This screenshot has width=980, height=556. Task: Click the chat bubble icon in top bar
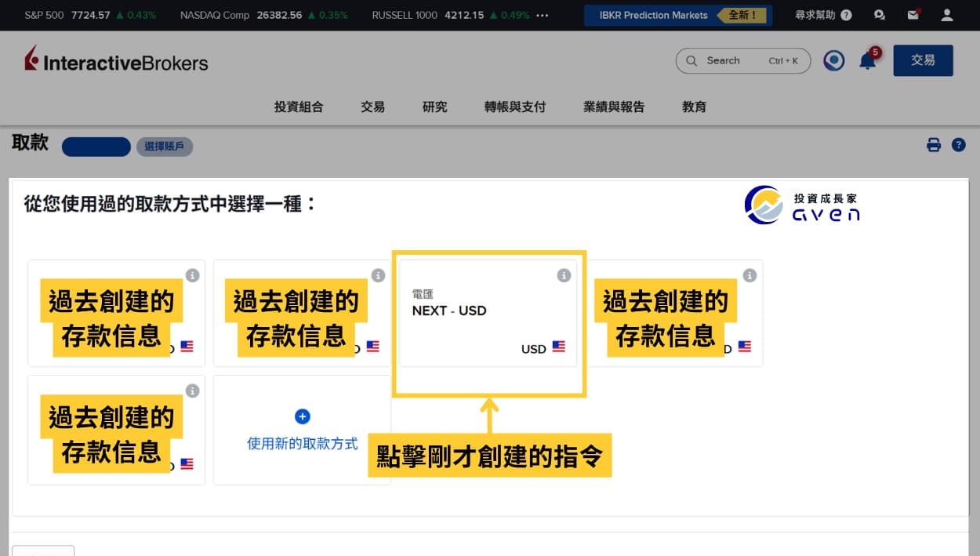coord(880,15)
